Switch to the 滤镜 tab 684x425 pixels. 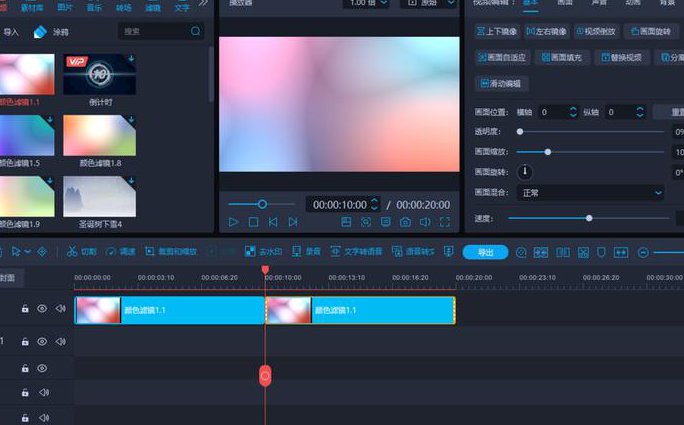pos(153,7)
